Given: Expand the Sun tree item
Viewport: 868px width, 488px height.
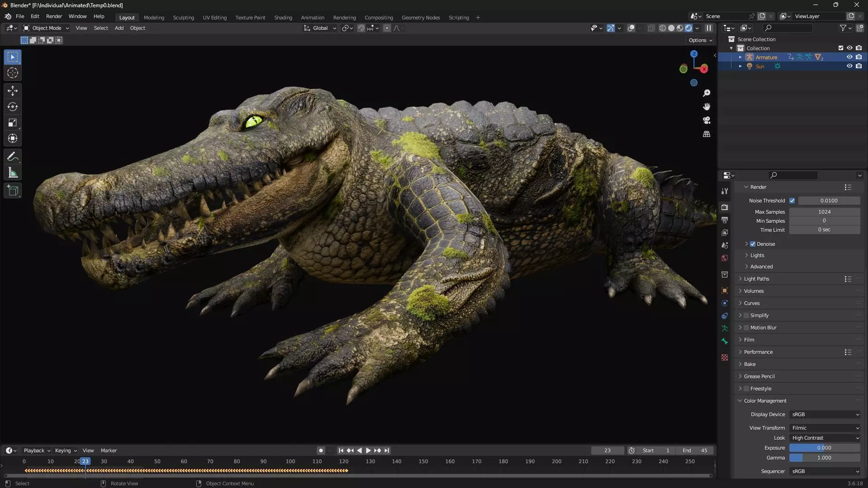Looking at the screenshot, I should (741, 66).
